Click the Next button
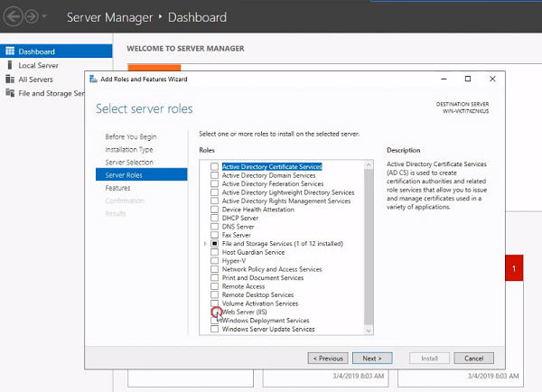 point(372,359)
